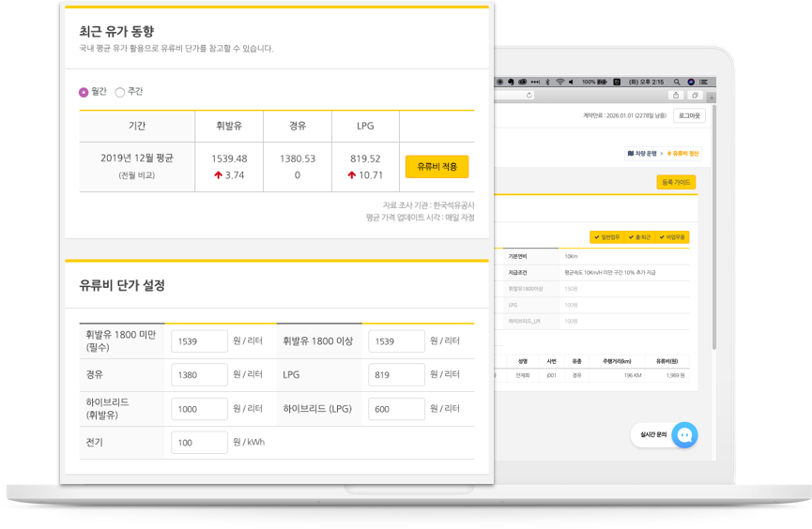The width and height of the screenshot is (812, 529).
Task: Click the 유류비 단가 설정 heading
Action: click(122, 285)
